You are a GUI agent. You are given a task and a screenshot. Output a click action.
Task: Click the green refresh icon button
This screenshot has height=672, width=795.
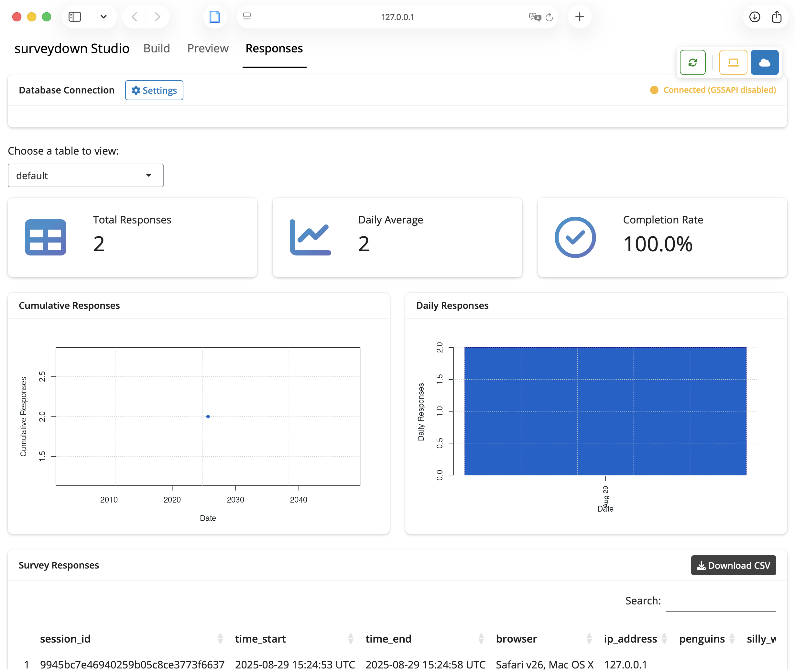pyautogui.click(x=692, y=62)
